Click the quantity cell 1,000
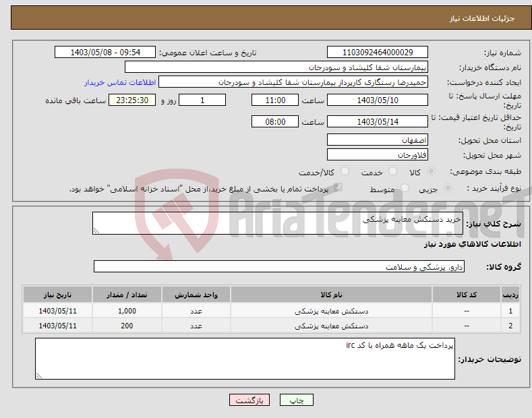The image size is (532, 418). coord(127,311)
